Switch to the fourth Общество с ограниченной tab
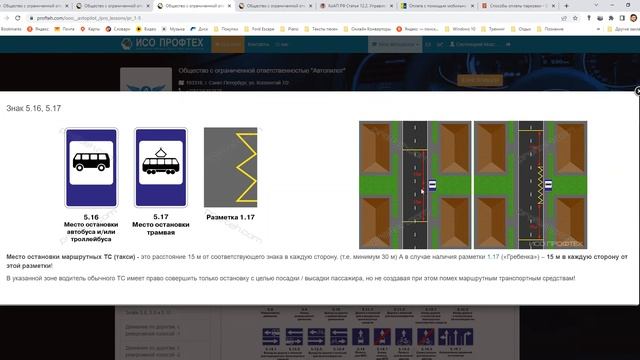 coord(276,6)
